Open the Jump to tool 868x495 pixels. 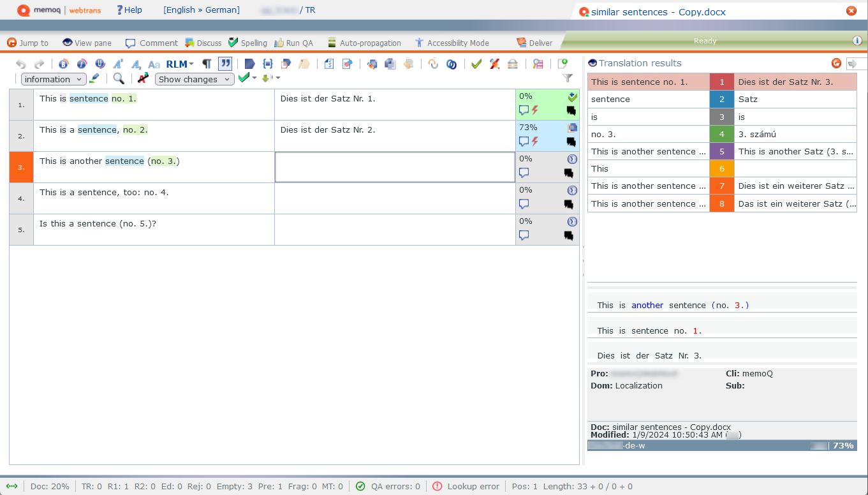pos(28,43)
